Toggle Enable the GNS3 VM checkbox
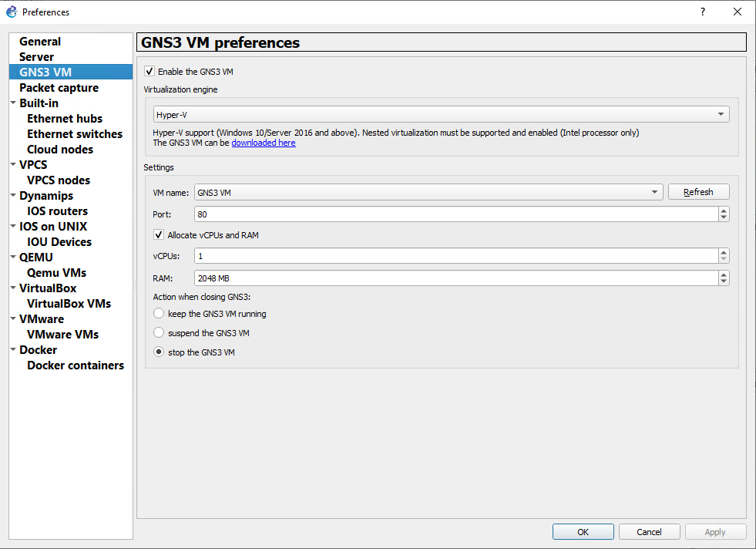The height and width of the screenshot is (549, 756). (x=150, y=72)
